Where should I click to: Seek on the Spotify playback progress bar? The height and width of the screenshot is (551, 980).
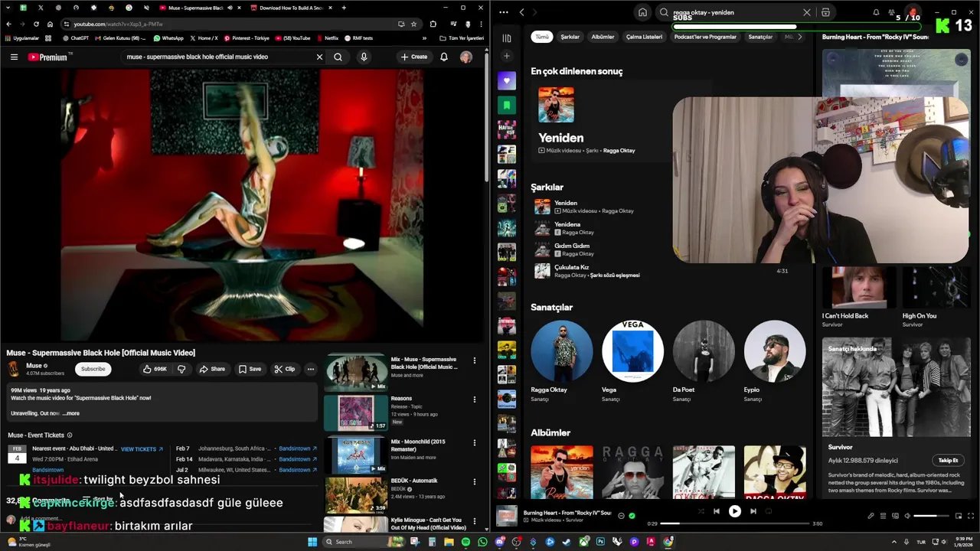click(x=735, y=523)
